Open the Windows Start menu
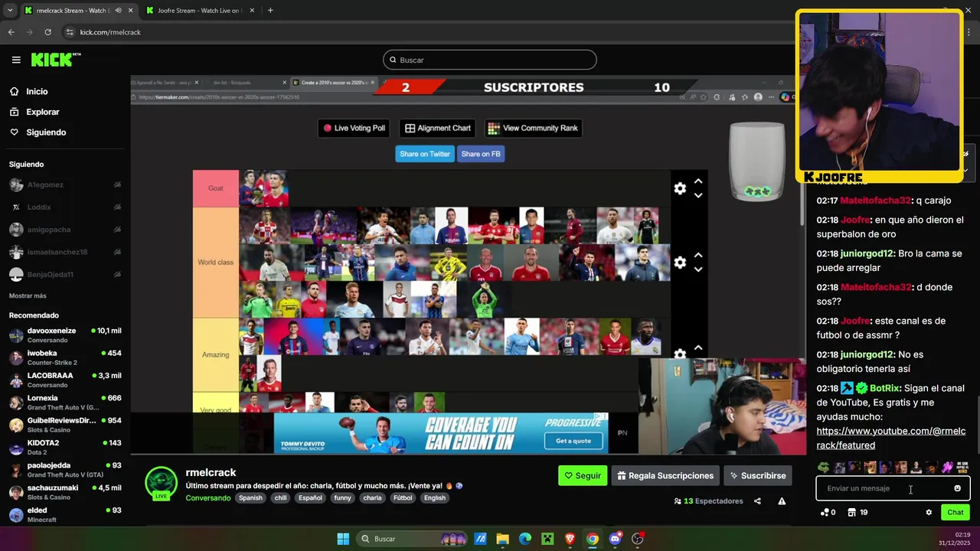 pos(343,539)
